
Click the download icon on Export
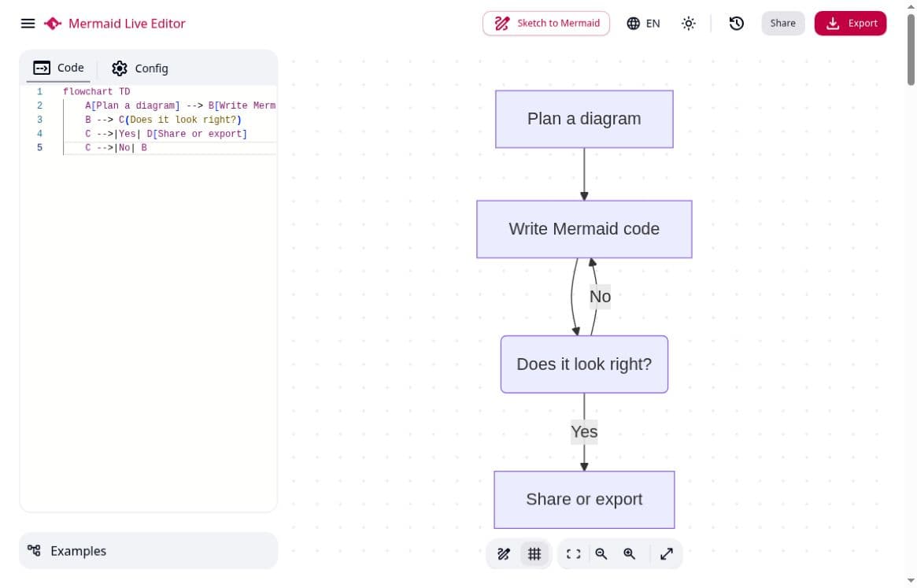click(x=832, y=24)
